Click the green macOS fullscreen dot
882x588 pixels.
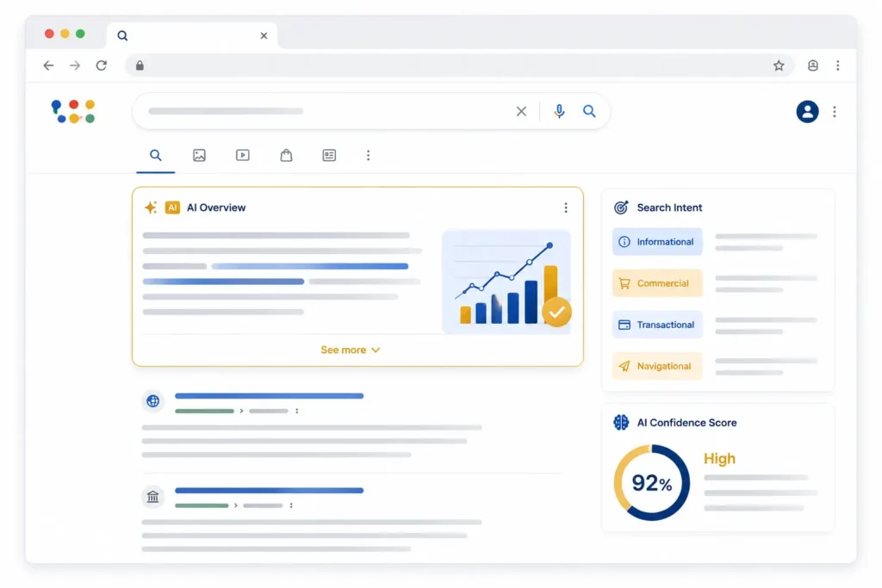(x=80, y=34)
